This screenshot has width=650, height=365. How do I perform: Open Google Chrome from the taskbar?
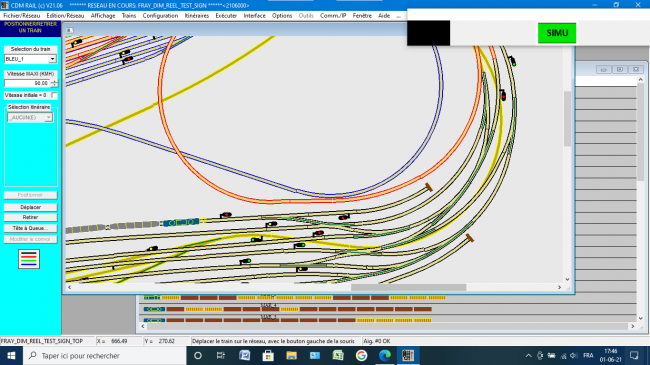click(x=361, y=355)
